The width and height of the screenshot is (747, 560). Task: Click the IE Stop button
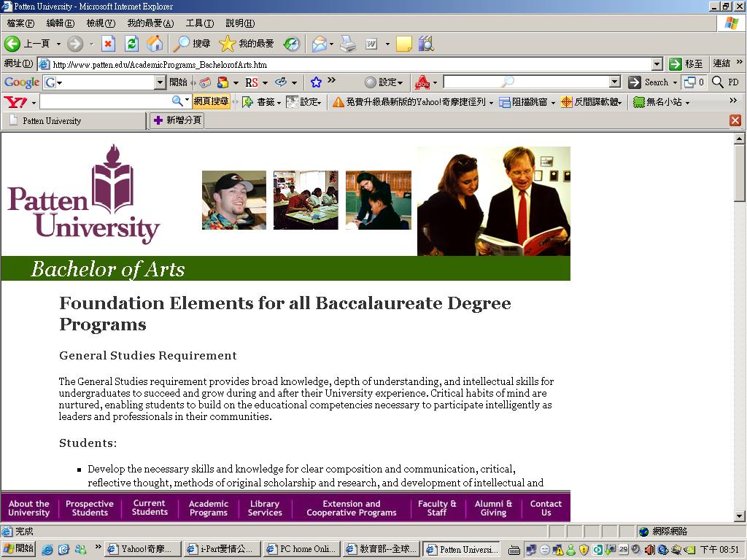click(x=108, y=44)
